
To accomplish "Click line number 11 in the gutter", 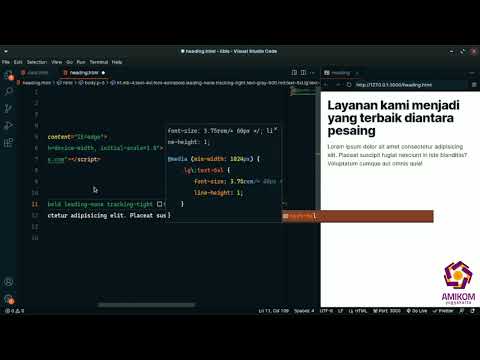I will 35,204.
